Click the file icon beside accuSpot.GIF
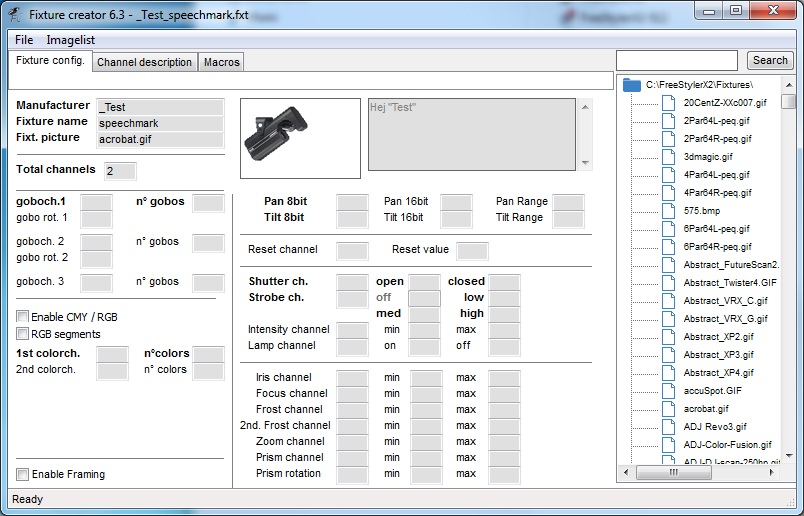The width and height of the screenshot is (804, 516). [x=670, y=391]
